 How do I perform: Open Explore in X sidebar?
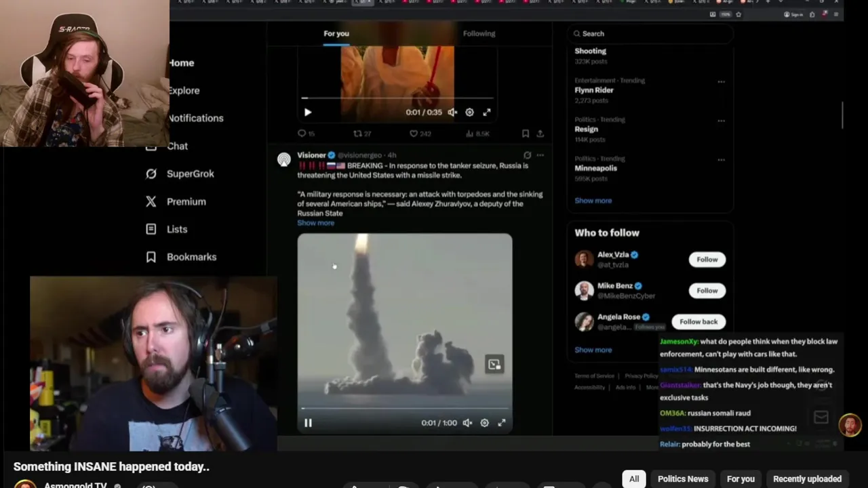tap(184, 90)
